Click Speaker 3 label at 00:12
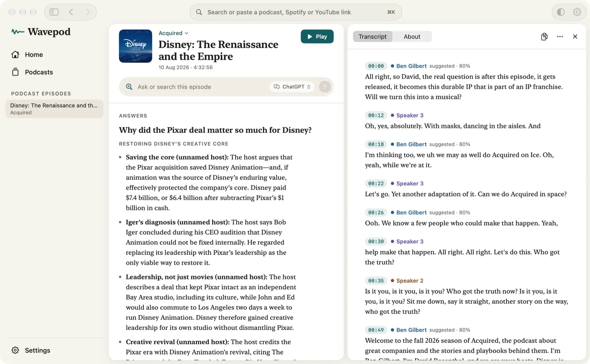 point(410,115)
